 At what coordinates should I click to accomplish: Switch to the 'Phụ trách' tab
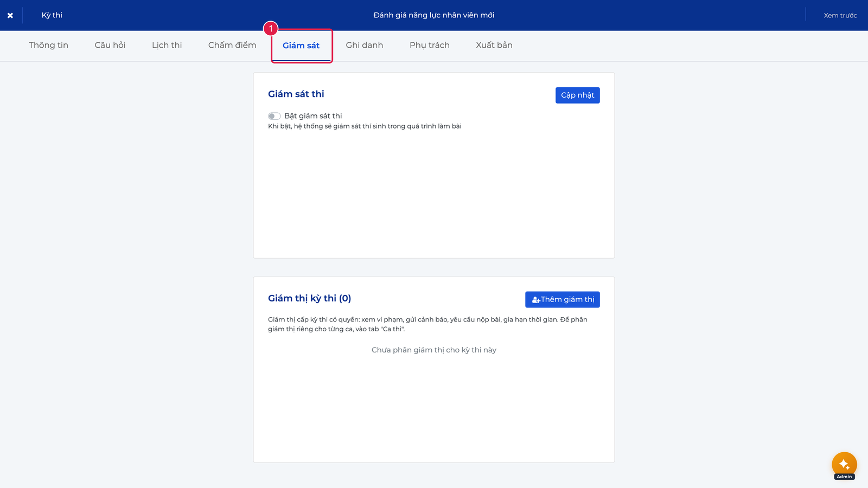pos(430,45)
